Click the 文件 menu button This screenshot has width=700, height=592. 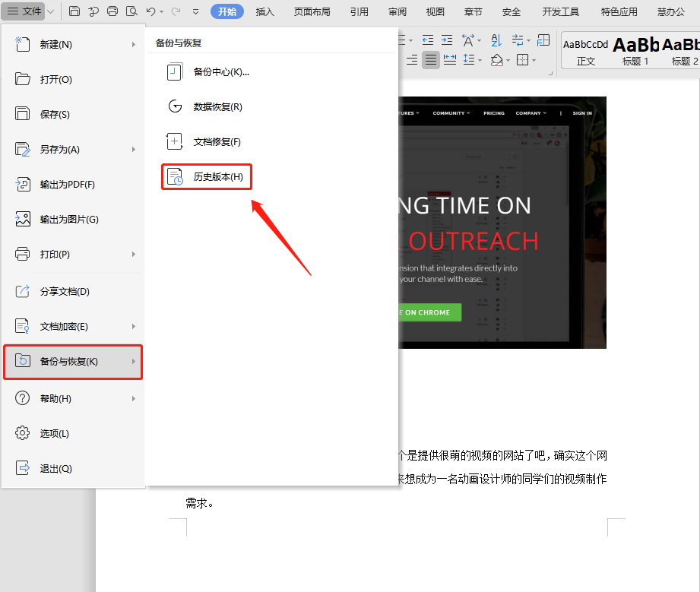click(24, 11)
